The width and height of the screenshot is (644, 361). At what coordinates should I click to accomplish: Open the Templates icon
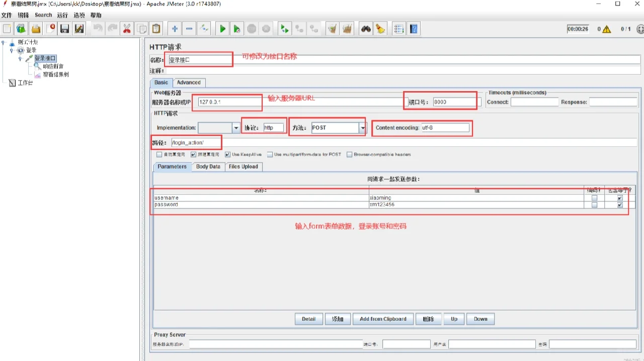(x=22, y=29)
